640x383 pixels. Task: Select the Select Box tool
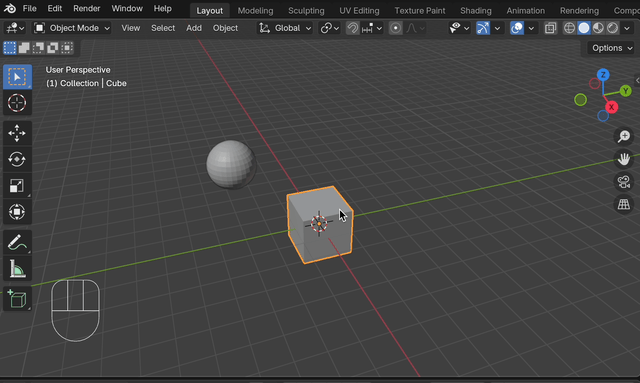coord(17,76)
